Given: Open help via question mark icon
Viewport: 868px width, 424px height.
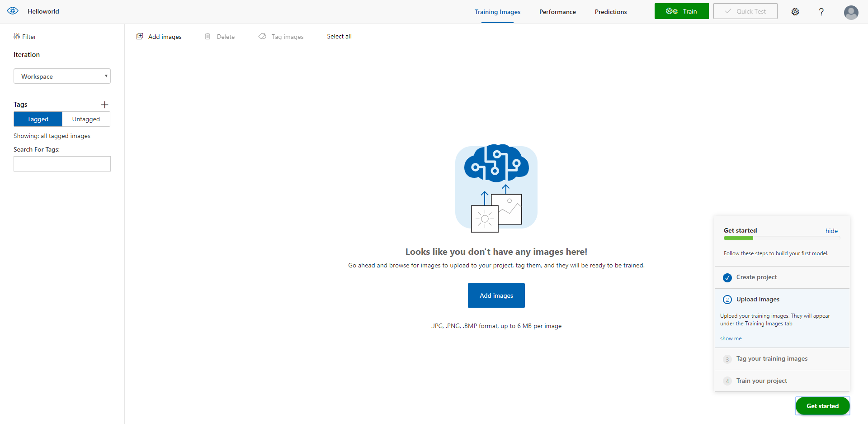Looking at the screenshot, I should click(821, 12).
